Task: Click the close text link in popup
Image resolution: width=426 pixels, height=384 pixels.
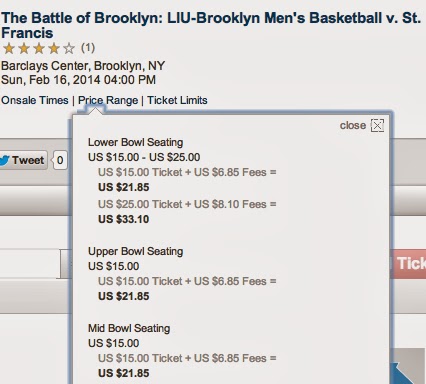Action: [353, 125]
